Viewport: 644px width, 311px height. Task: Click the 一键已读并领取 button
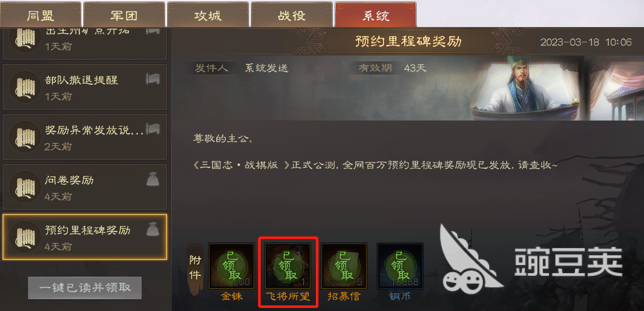point(85,288)
